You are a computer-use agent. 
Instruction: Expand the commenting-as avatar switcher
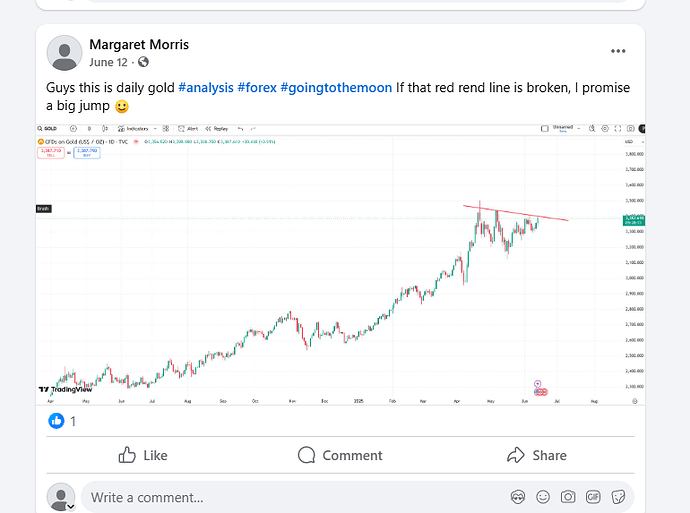72,506
